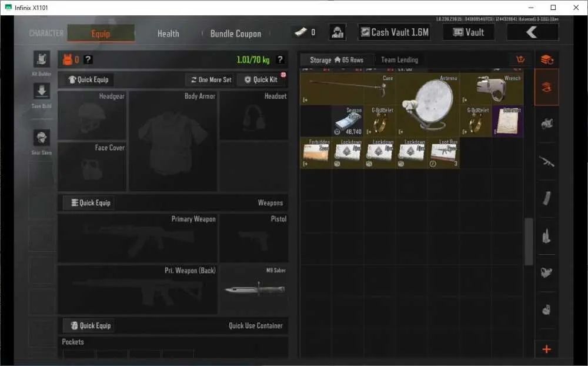Select the Season token stack 46,740
This screenshot has width=588, height=366.
click(348, 121)
